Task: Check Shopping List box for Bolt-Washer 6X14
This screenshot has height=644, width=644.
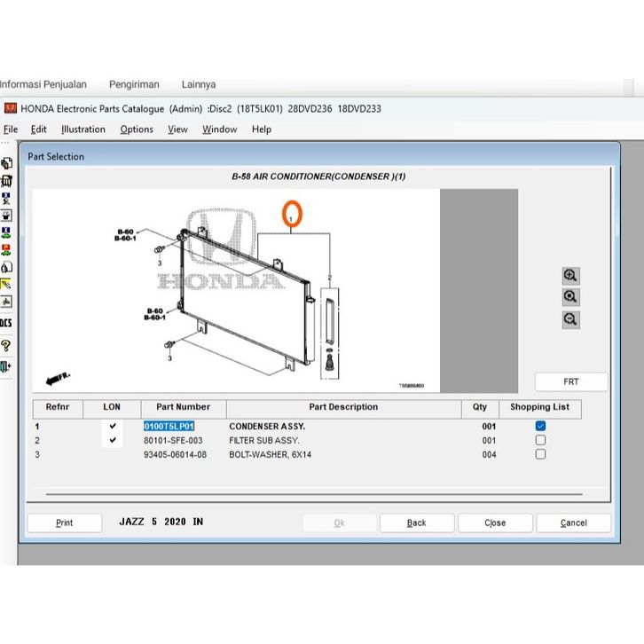Action: tap(540, 455)
